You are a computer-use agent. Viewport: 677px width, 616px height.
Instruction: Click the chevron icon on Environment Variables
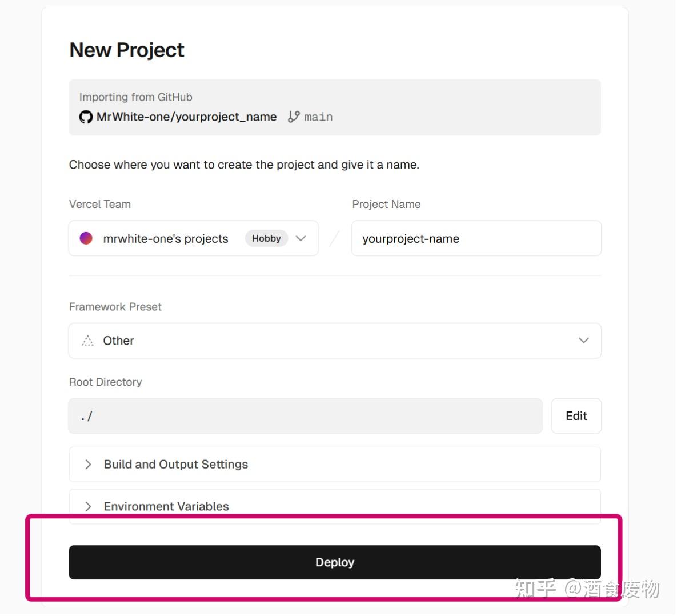tap(88, 506)
